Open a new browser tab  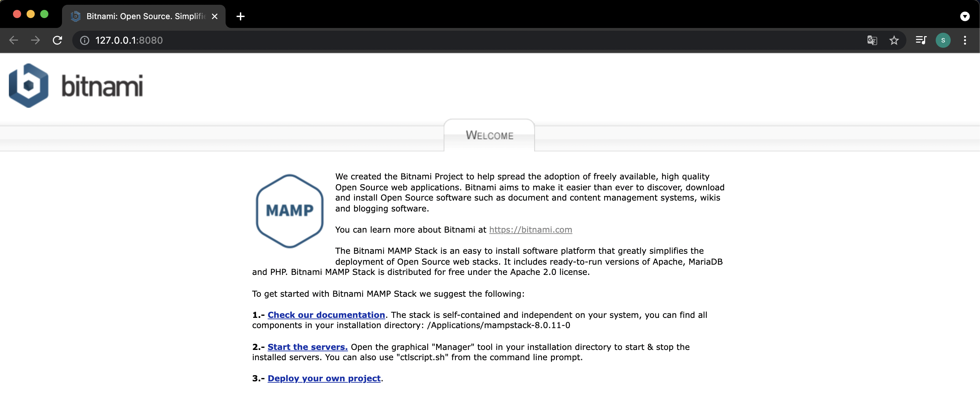click(x=241, y=16)
